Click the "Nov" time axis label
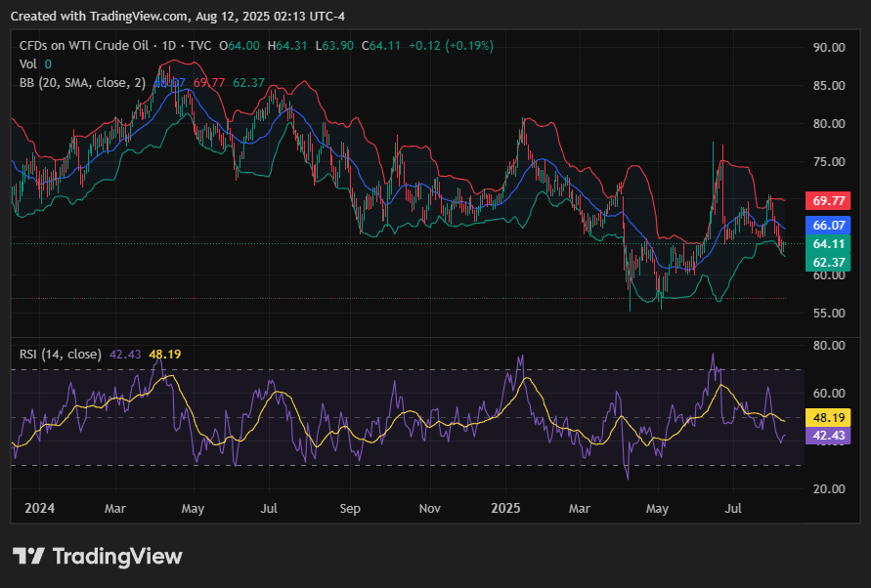The image size is (871, 588). (429, 508)
